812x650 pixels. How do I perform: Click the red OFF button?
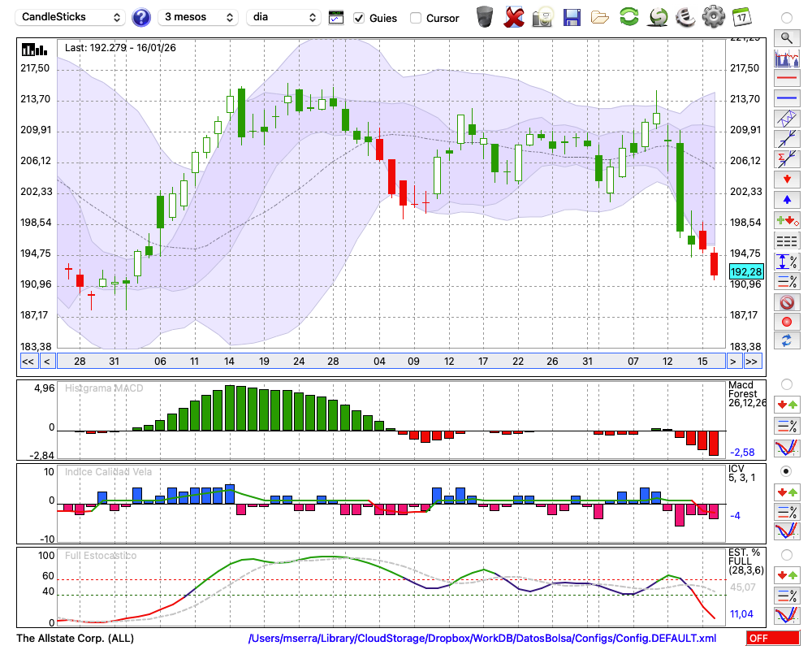pos(772,639)
